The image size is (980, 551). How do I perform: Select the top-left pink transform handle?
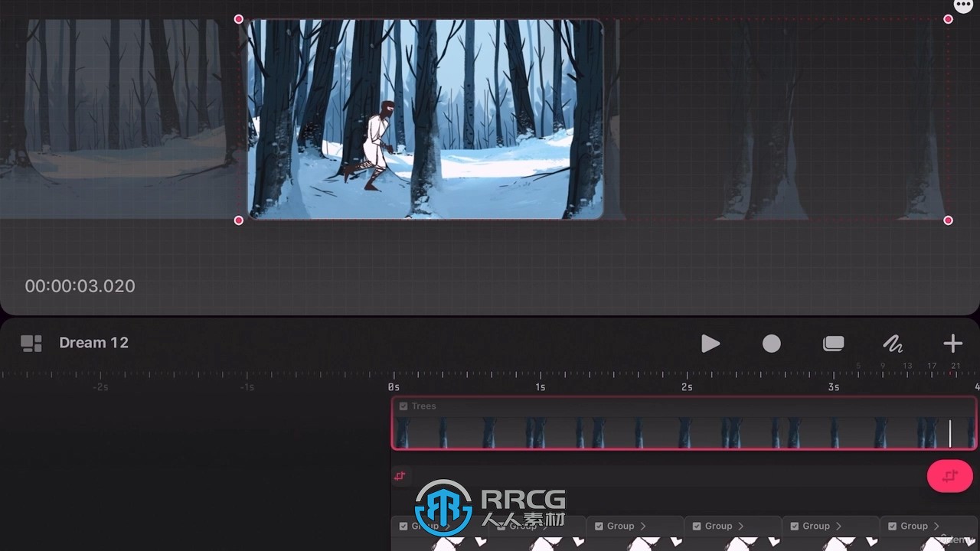click(239, 19)
